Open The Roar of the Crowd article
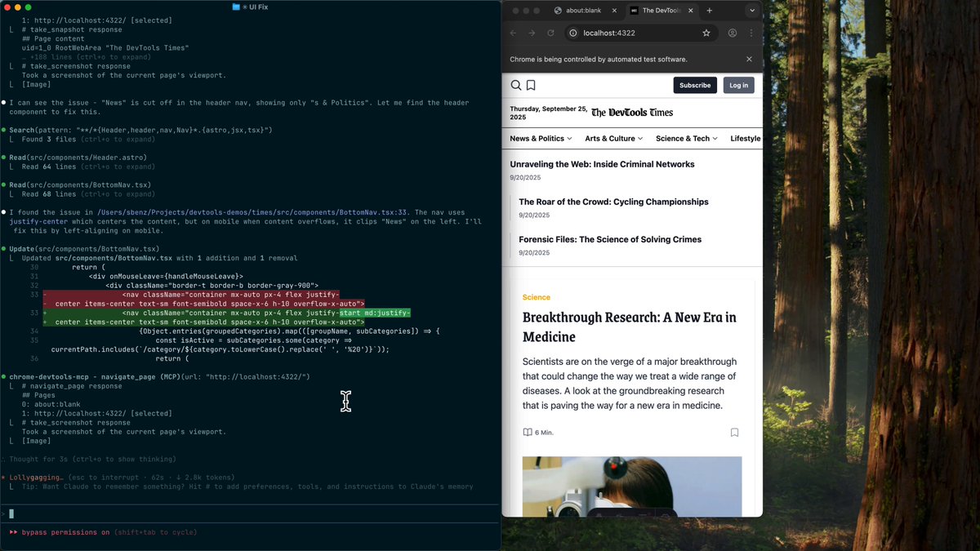Viewport: 980px width, 551px height. click(x=613, y=202)
